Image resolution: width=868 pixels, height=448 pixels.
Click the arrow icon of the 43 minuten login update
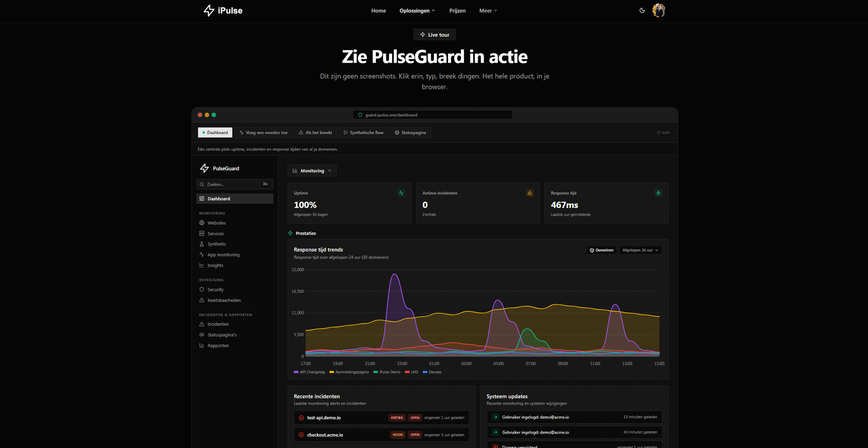pos(495,432)
